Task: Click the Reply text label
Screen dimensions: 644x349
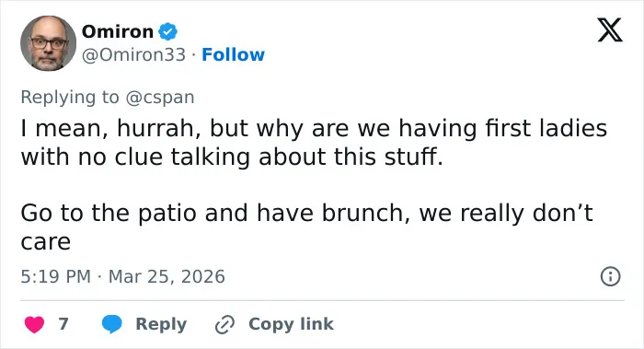Action: pos(161,324)
